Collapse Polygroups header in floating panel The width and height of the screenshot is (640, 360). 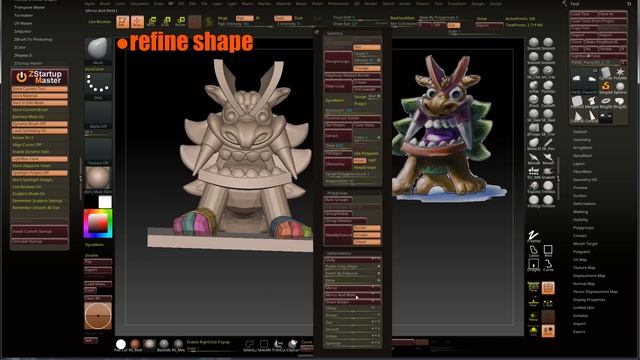coord(338,193)
